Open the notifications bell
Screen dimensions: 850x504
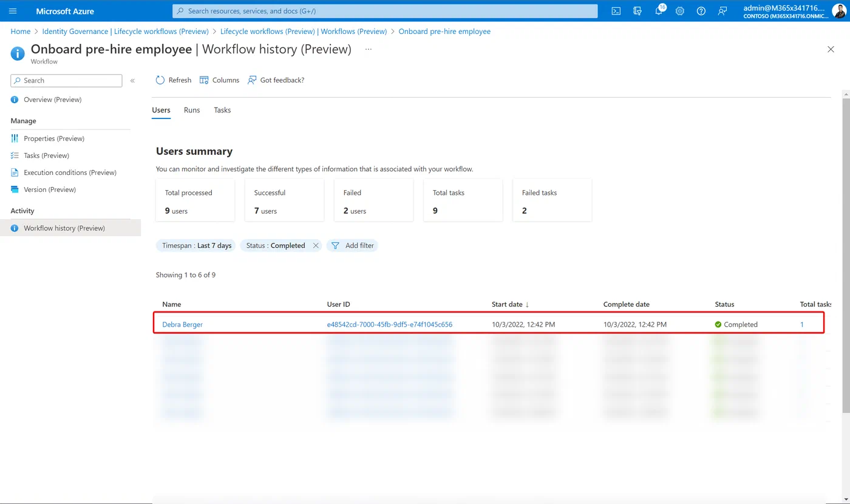point(659,11)
